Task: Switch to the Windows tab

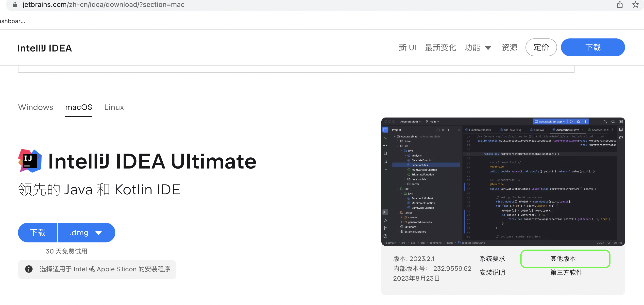Action: [35, 107]
